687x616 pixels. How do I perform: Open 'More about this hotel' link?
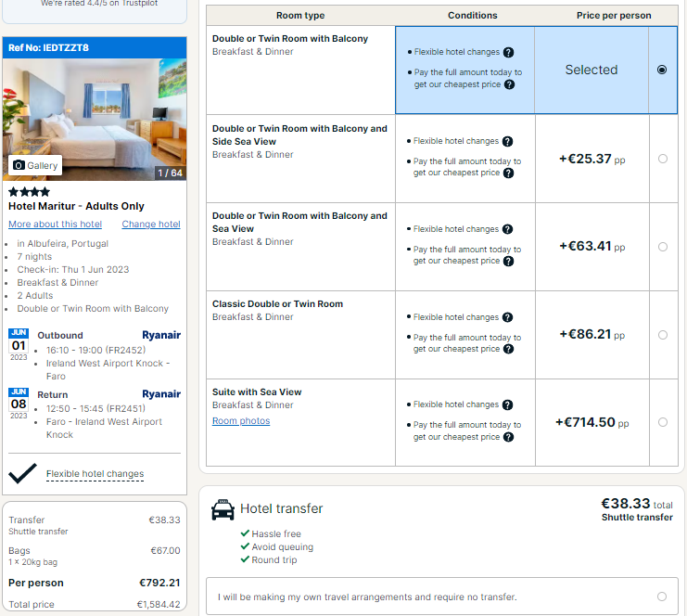(56, 224)
